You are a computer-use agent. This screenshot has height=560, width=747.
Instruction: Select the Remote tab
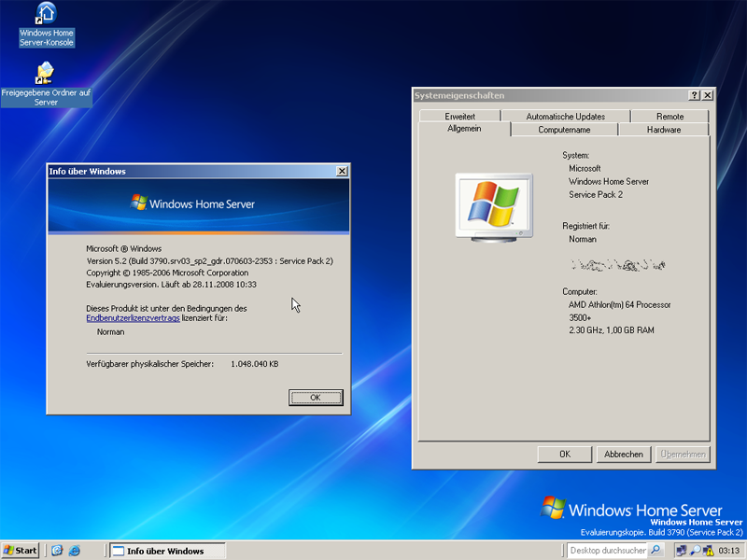click(x=669, y=117)
